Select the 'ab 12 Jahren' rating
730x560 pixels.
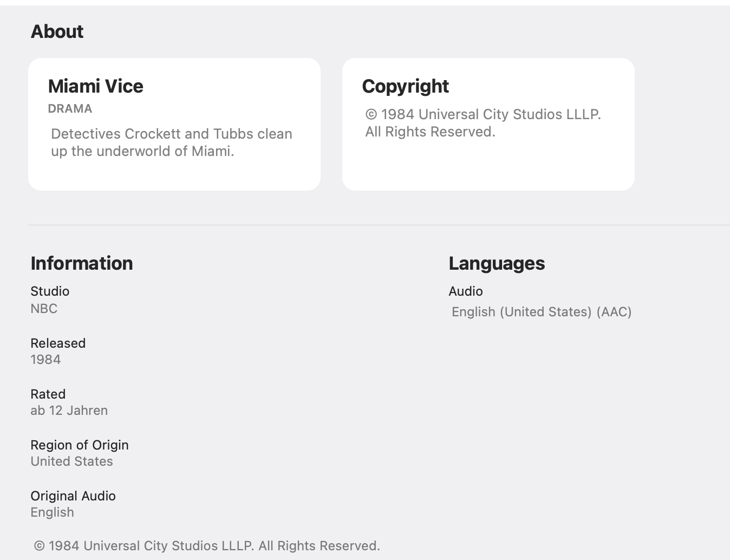point(69,411)
